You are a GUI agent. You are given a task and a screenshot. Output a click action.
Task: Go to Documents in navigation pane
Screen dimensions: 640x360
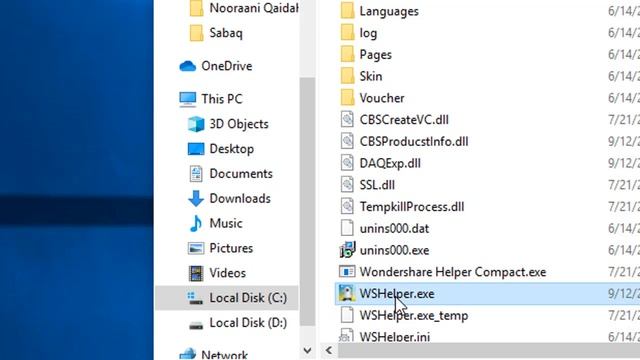[x=241, y=174]
